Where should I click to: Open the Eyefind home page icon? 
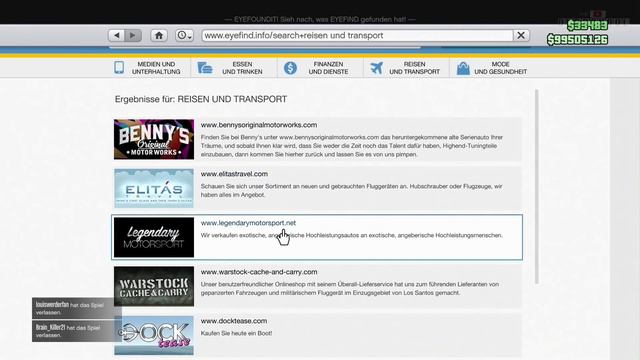point(159,36)
